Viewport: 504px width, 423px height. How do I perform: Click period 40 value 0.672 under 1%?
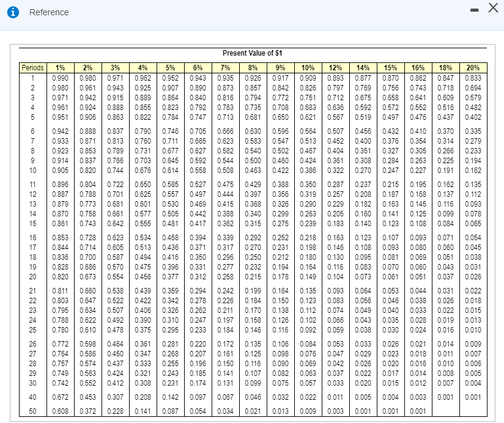pos(61,397)
